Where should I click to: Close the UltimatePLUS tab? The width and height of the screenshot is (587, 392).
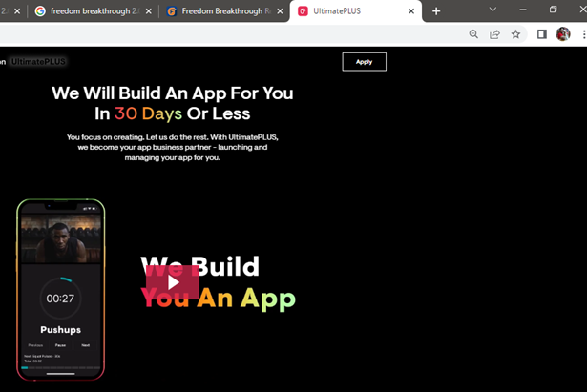[411, 11]
